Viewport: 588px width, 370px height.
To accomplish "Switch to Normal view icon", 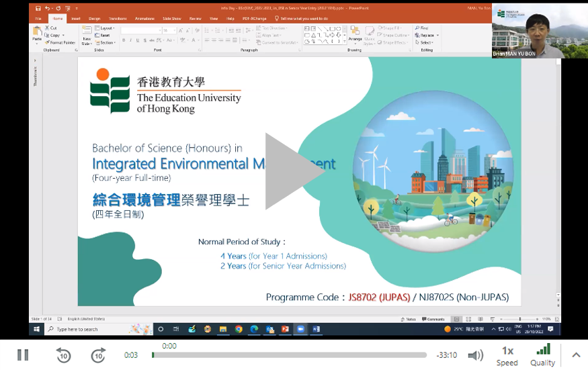I will tap(456, 319).
